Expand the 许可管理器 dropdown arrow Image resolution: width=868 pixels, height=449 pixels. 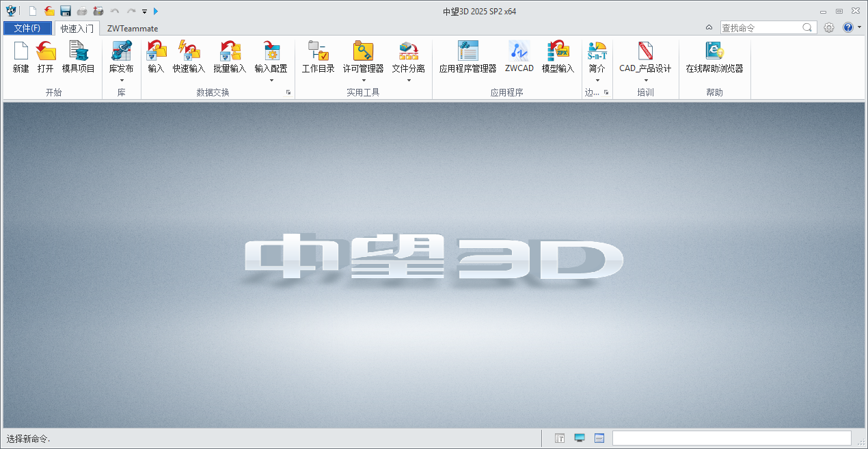(x=363, y=81)
